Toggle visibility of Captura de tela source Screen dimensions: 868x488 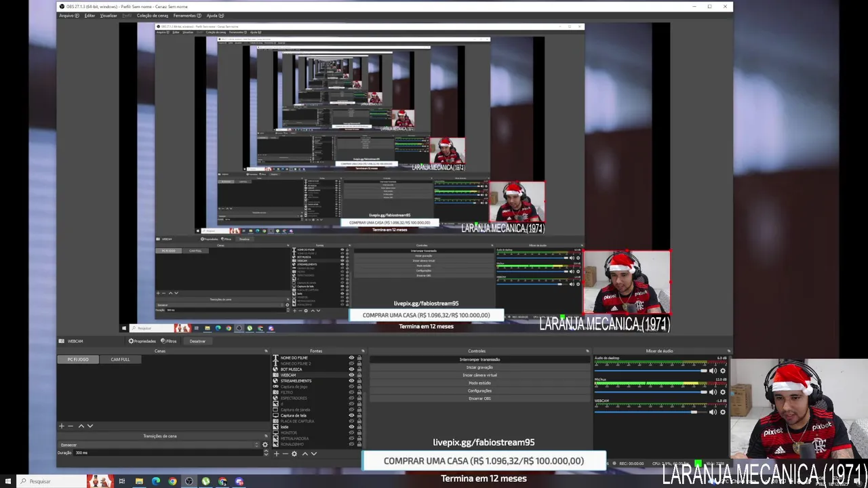click(351, 415)
